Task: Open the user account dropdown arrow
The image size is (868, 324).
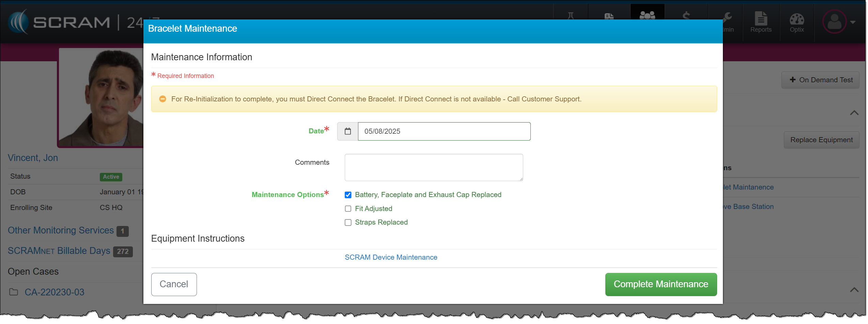Action: click(x=853, y=22)
